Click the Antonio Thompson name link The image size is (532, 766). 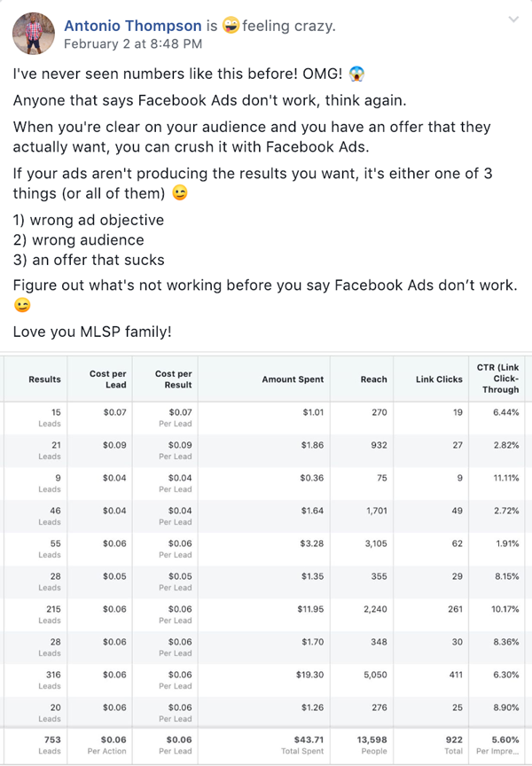133,26
